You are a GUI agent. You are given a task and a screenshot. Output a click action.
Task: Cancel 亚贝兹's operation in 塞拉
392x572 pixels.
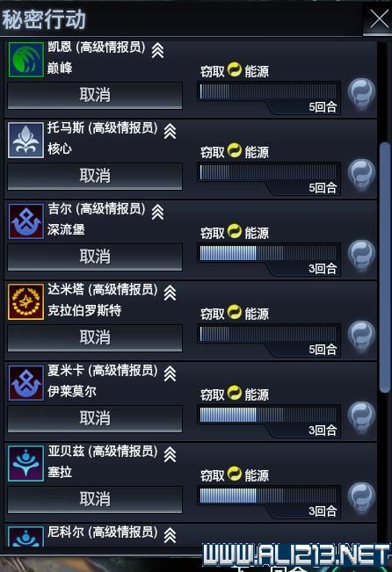pos(95,499)
